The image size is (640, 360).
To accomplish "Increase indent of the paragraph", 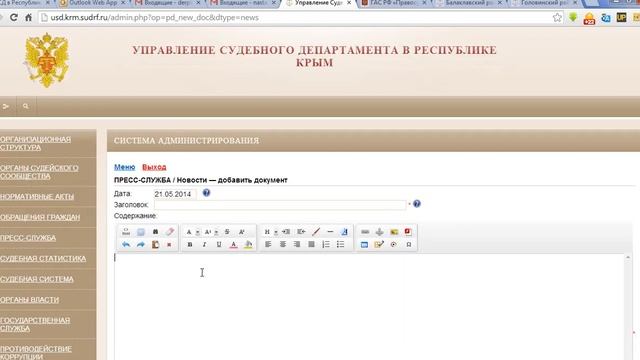I will tap(286, 232).
